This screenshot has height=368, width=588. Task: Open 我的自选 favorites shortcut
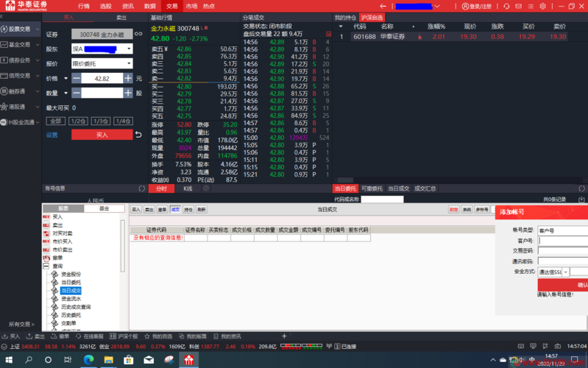click(159, 336)
